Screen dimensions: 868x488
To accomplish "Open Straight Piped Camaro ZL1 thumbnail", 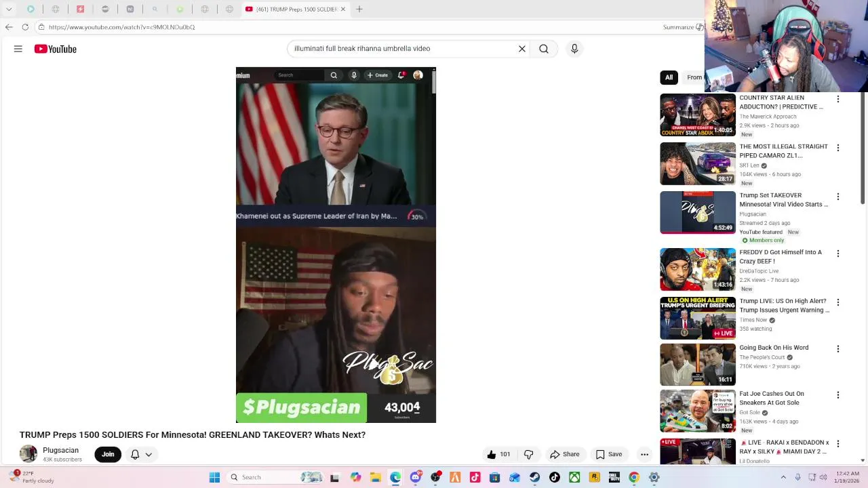I will pyautogui.click(x=698, y=164).
